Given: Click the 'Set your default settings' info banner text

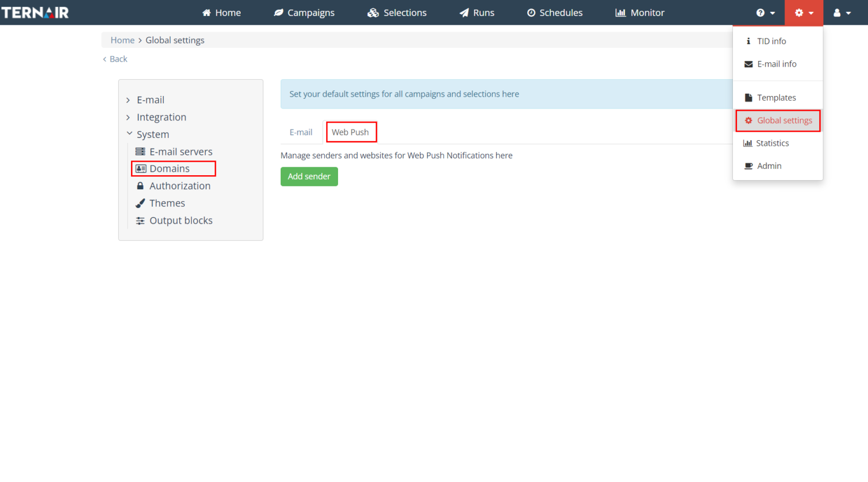Looking at the screenshot, I should pyautogui.click(x=404, y=94).
